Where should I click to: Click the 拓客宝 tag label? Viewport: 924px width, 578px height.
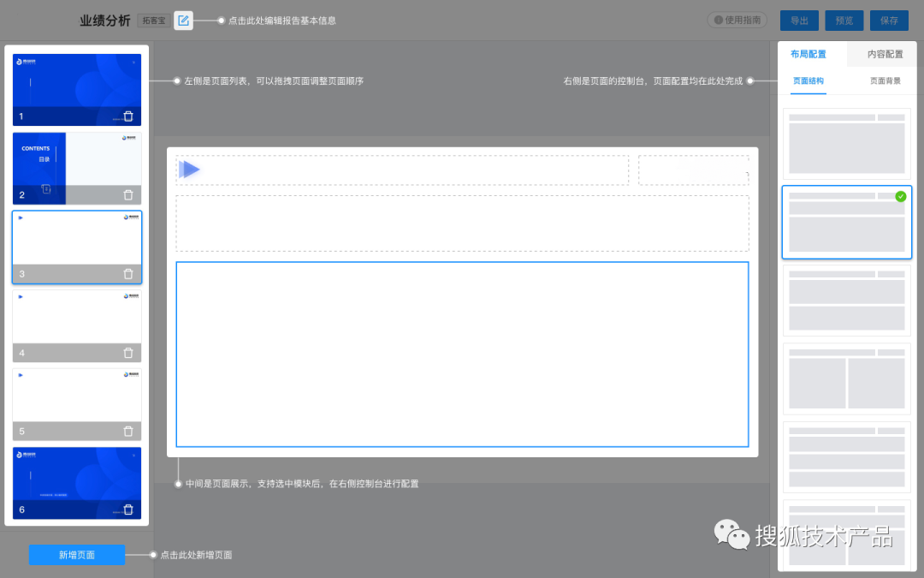tap(154, 21)
